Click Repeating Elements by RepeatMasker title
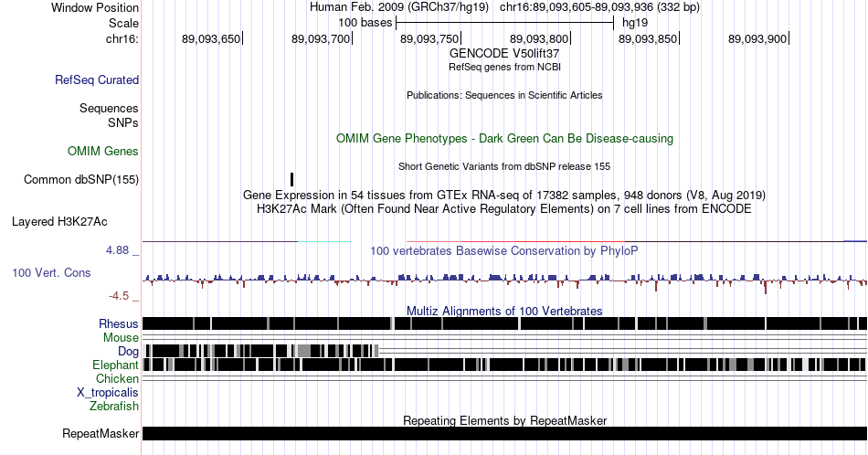868x455 pixels. coord(504,420)
